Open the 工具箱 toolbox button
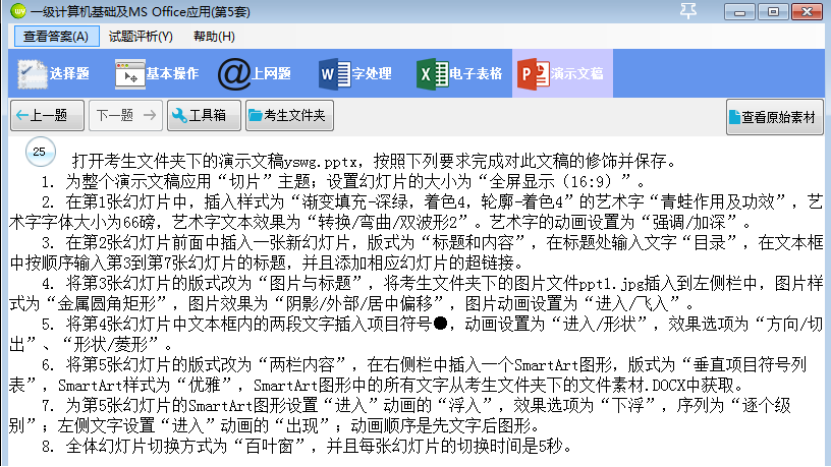This screenshot has height=467, width=831. point(204,115)
